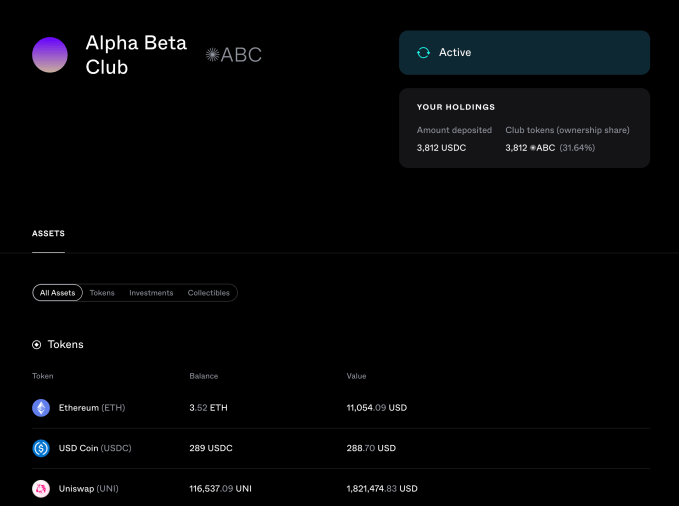Click the USD Coin token logo
Screen dimensions: 679x506
point(41,448)
